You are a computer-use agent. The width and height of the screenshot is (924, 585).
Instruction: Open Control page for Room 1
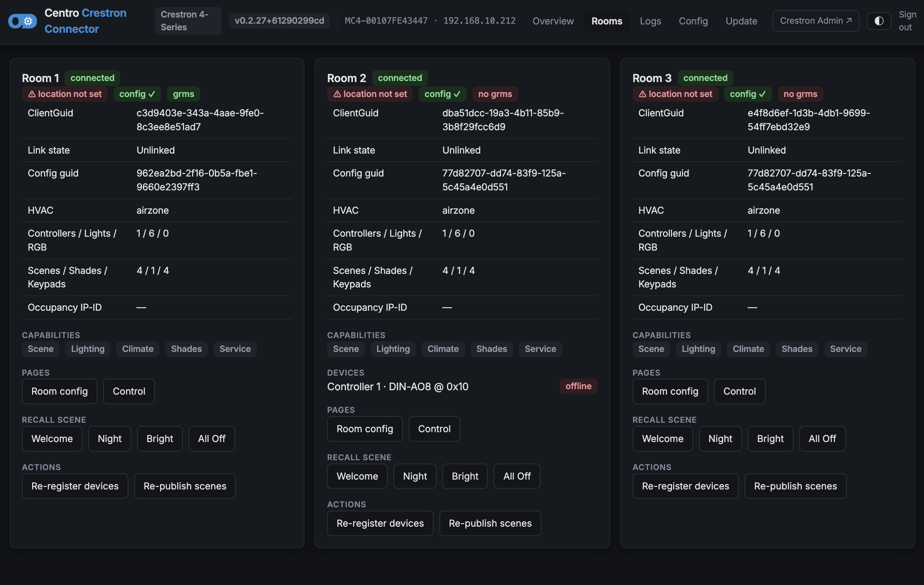tap(129, 391)
